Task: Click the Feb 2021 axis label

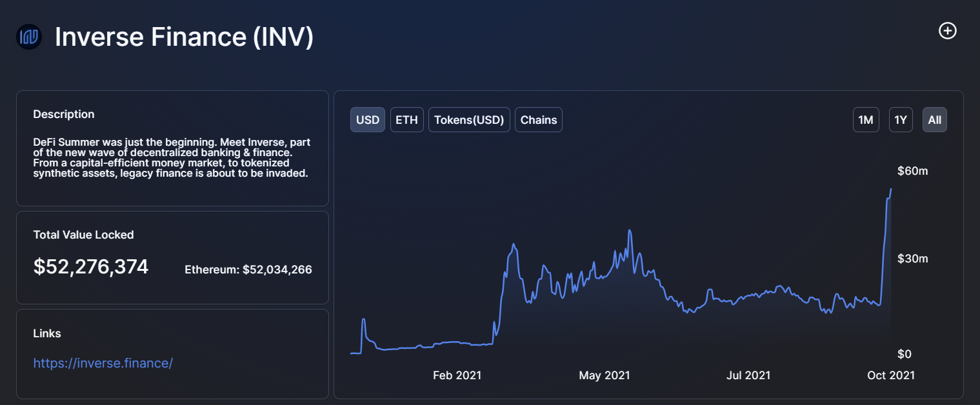Action: coord(457,375)
